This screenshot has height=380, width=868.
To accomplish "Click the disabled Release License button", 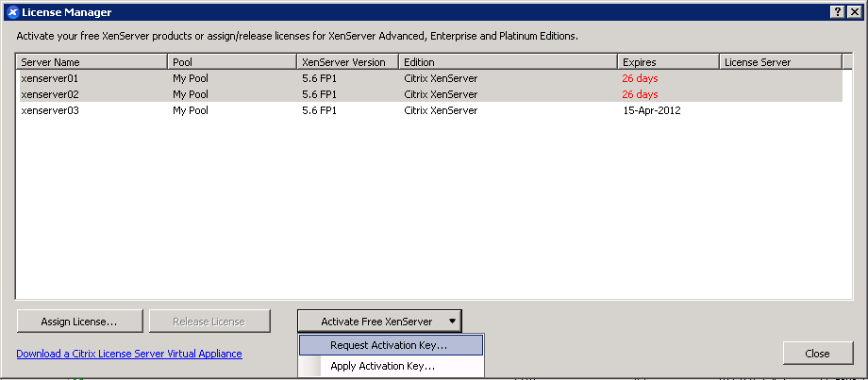I will 209,322.
